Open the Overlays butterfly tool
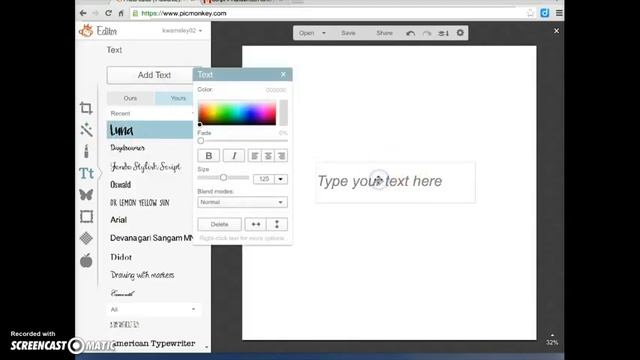The width and height of the screenshot is (640, 360). pyautogui.click(x=86, y=195)
